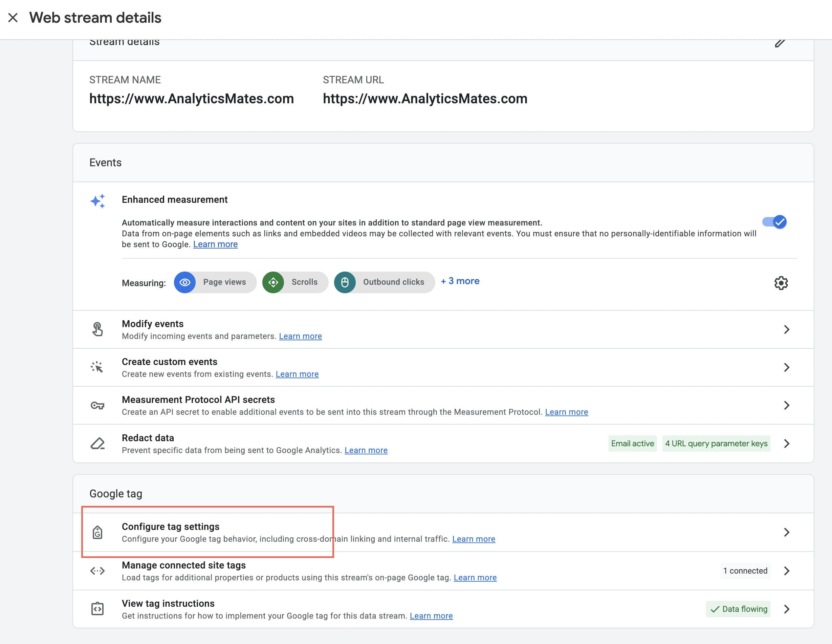Expand Redact data with its chevron
The height and width of the screenshot is (644, 832).
tap(787, 444)
